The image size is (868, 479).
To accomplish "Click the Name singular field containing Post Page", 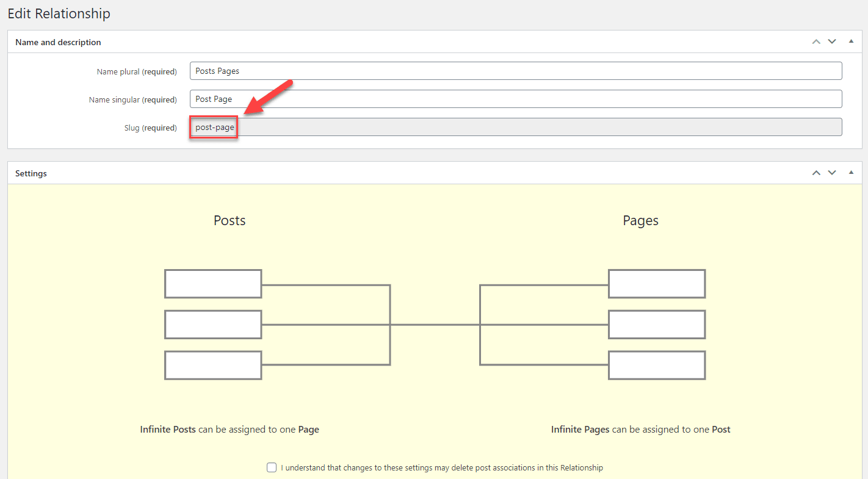I will [x=515, y=99].
